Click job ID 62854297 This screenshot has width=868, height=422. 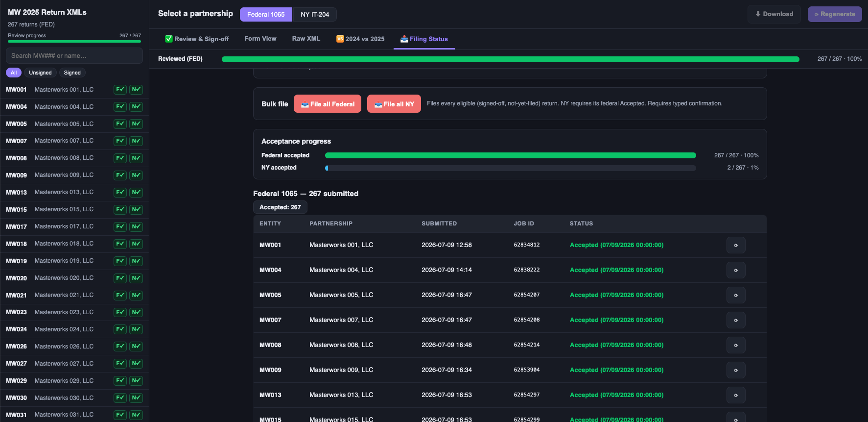click(527, 395)
